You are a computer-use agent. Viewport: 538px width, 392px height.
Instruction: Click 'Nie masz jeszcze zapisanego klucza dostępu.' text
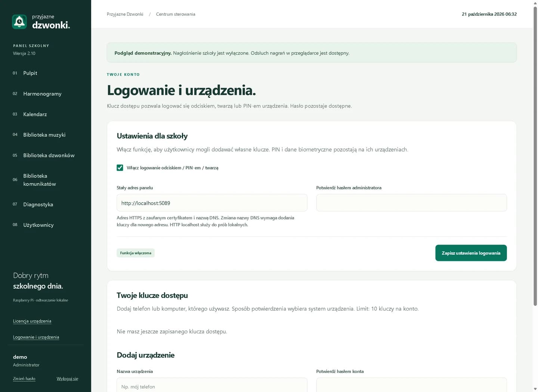click(172, 332)
